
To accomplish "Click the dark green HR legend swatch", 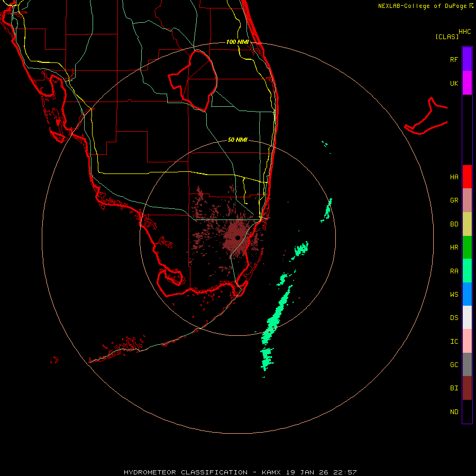I will coord(467,248).
